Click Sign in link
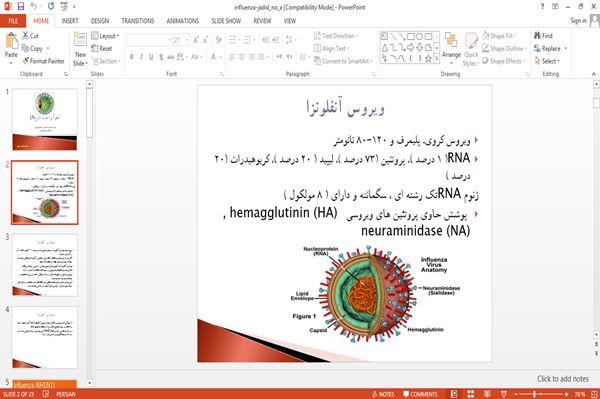The width and height of the screenshot is (600, 399). [x=578, y=21]
